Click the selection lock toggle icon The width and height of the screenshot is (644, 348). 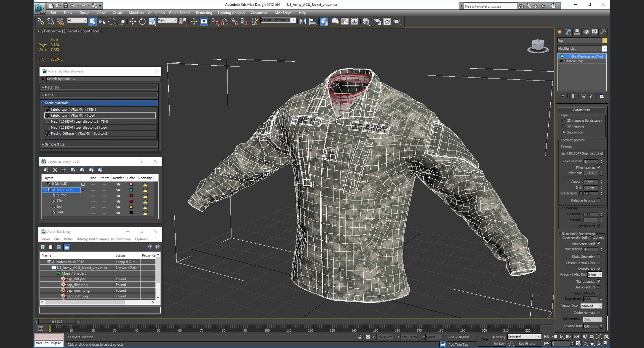click(x=360, y=337)
